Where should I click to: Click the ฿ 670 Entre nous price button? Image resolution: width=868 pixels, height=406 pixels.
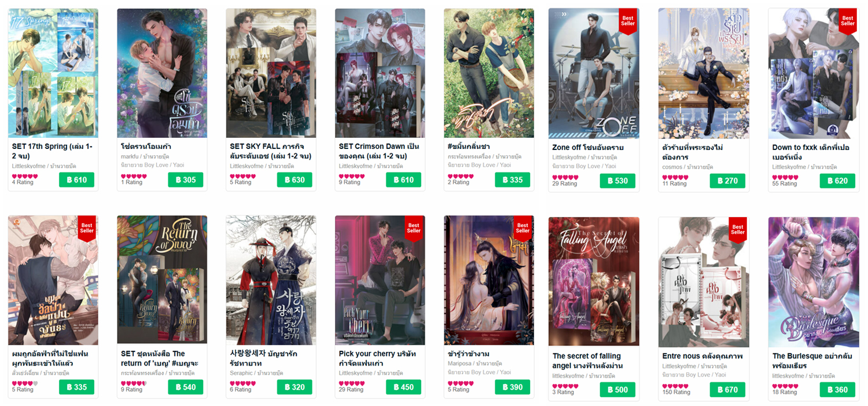[x=727, y=390]
